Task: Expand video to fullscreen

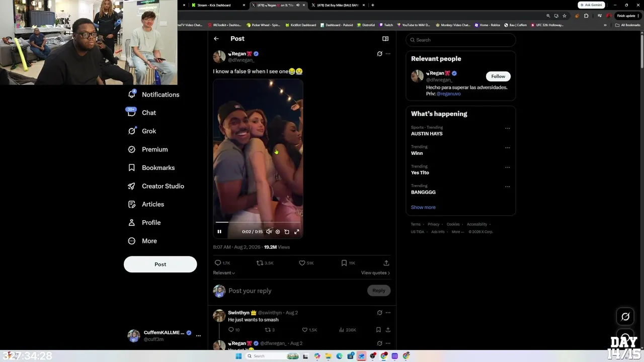Action: (297, 232)
